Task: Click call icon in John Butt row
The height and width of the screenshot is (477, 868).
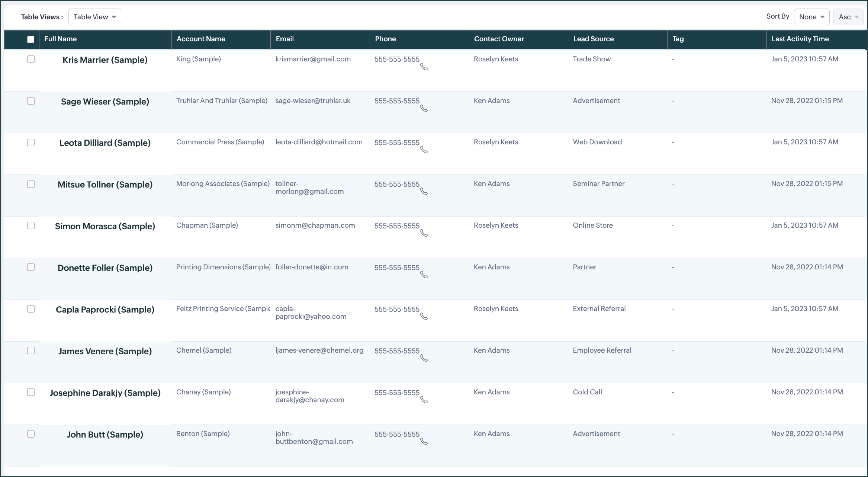Action: click(x=424, y=442)
